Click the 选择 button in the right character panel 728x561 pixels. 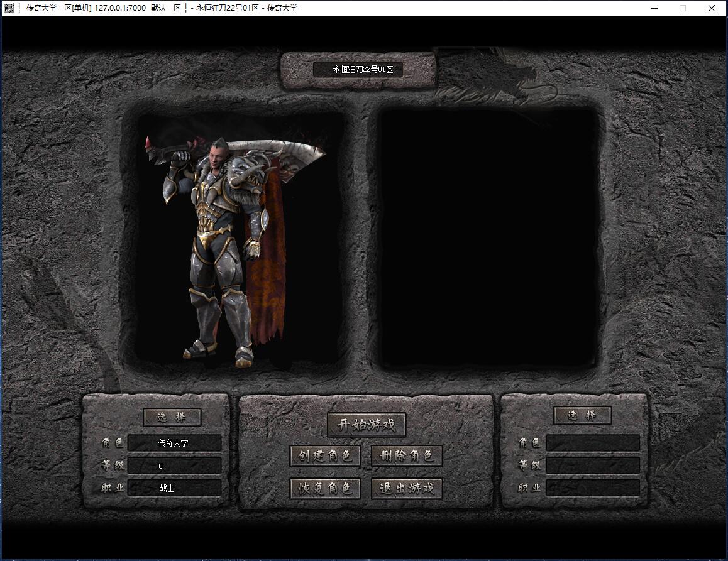pyautogui.click(x=582, y=415)
